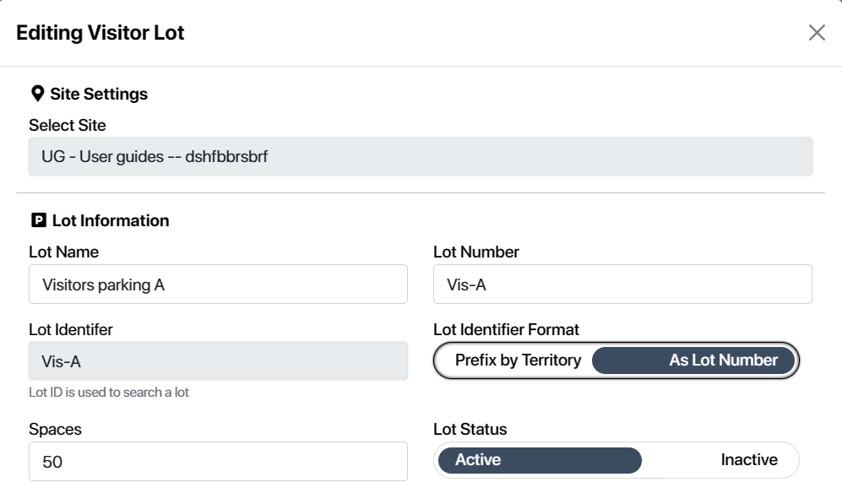Click the Site Settings location pin icon
The height and width of the screenshot is (504, 842).
(x=37, y=94)
